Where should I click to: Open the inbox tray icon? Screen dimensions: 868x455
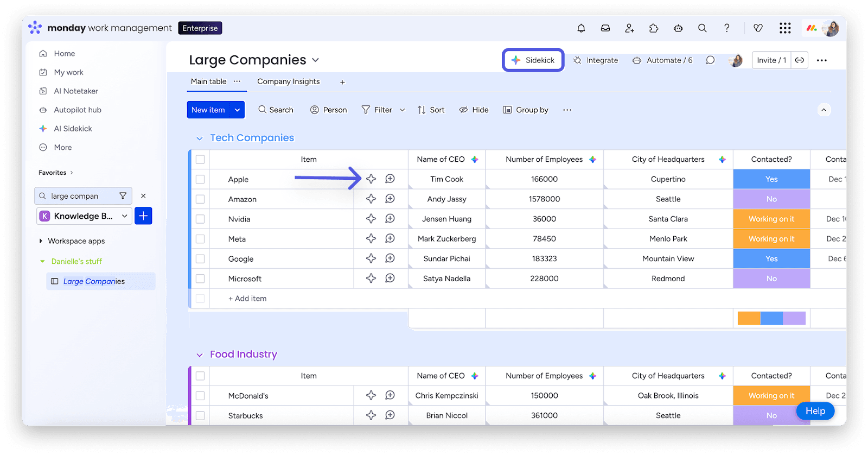coord(605,28)
